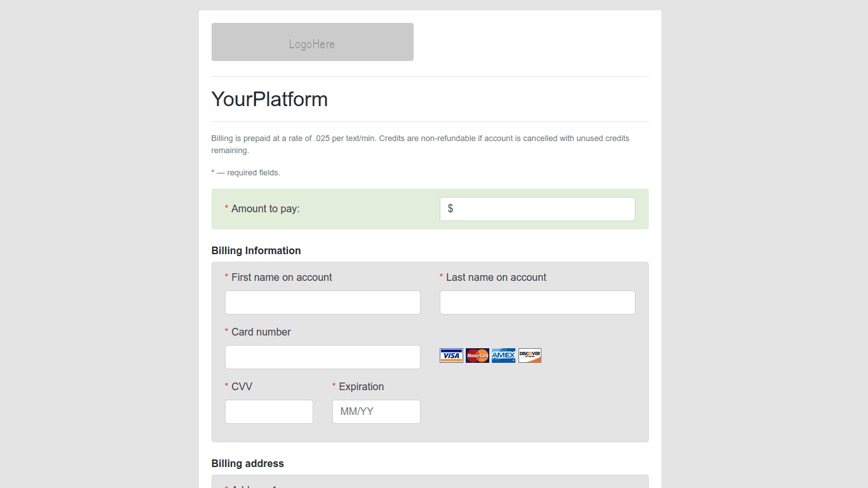
Task: Click the YourPlatform page heading
Action: [x=269, y=99]
